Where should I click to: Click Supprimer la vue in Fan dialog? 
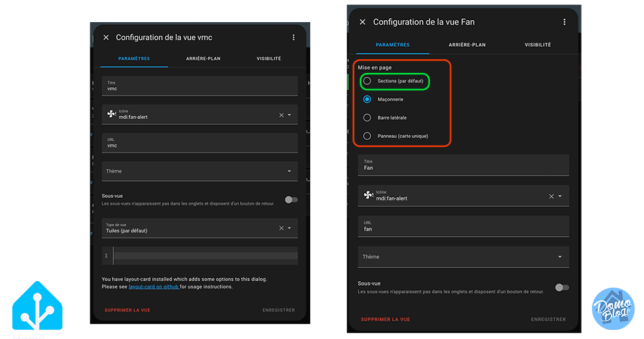[385, 319]
